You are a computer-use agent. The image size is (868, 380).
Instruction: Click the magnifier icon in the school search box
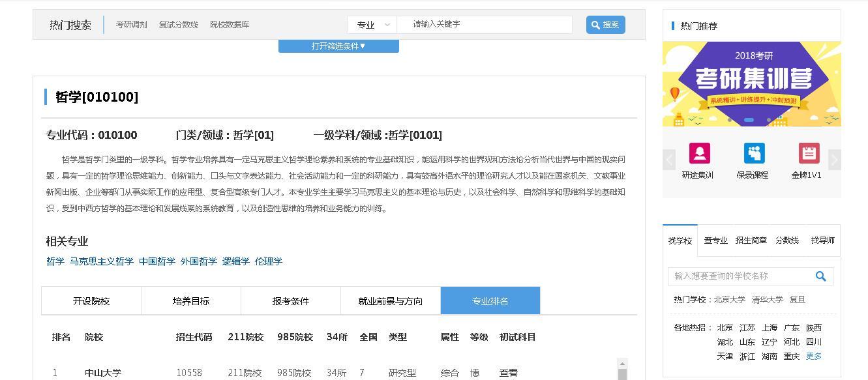(821, 276)
